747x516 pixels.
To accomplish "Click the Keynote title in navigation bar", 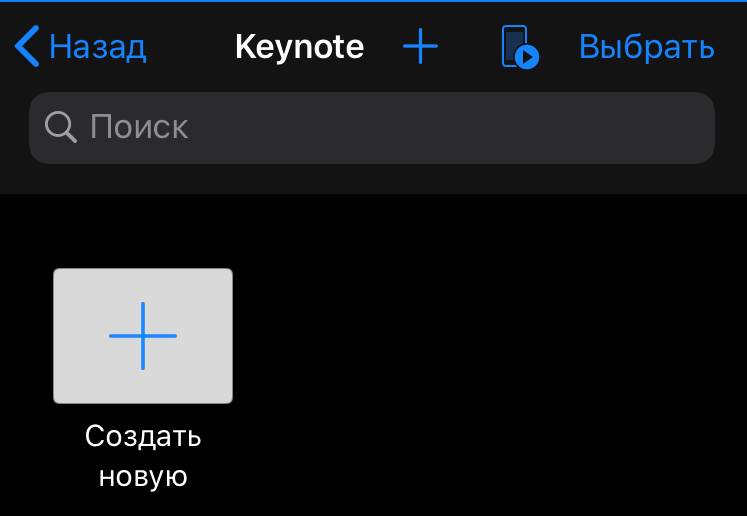I will point(299,47).
